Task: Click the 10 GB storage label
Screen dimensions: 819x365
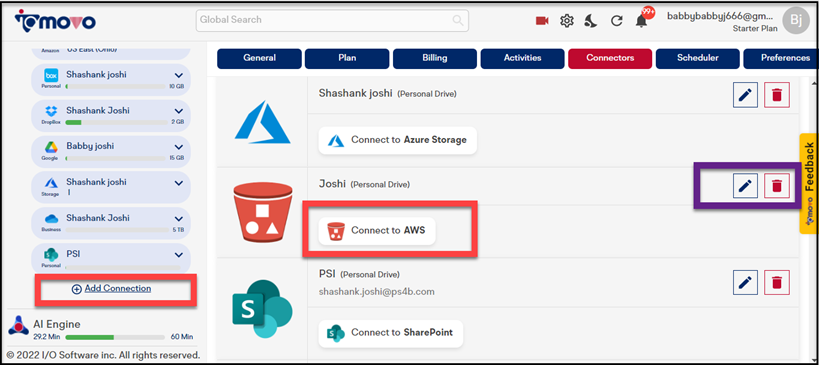Action: click(x=177, y=86)
